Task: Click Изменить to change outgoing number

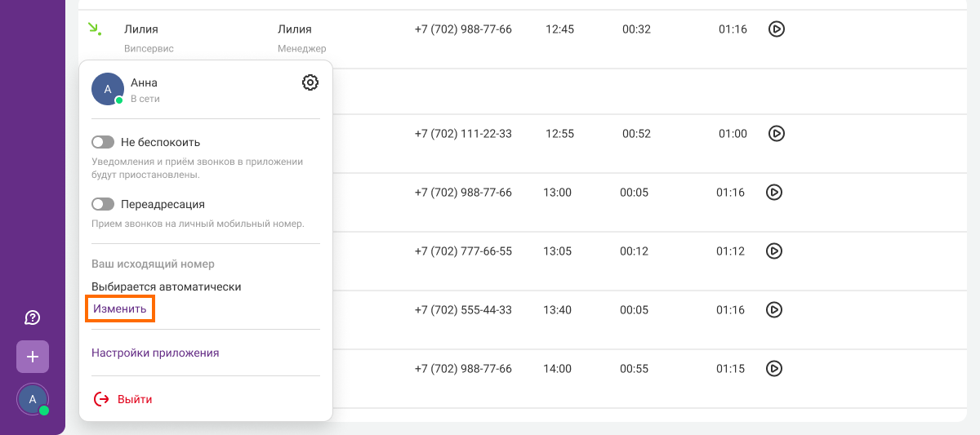Action: (x=120, y=309)
